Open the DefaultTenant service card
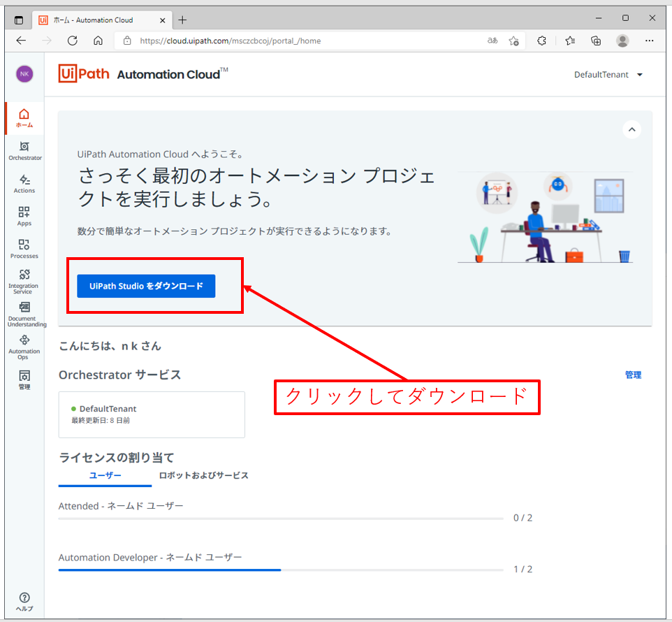This screenshot has width=672, height=622. 152,414
